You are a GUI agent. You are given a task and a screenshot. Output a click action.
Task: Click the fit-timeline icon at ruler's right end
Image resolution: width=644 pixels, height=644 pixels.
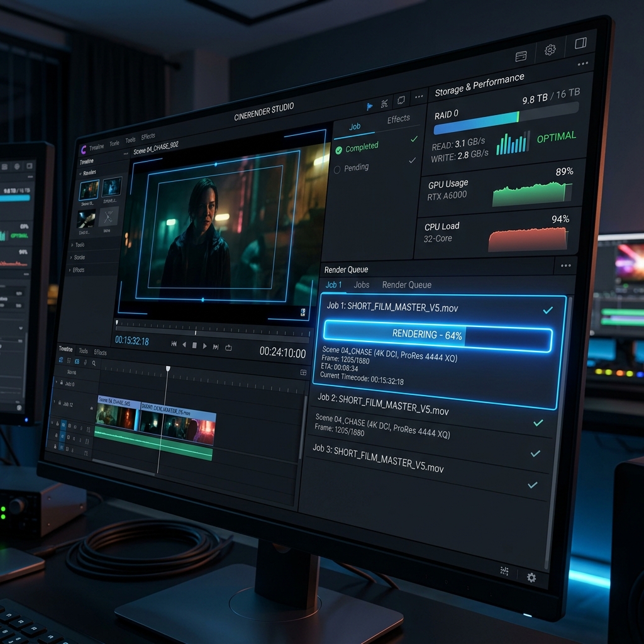pyautogui.click(x=304, y=372)
